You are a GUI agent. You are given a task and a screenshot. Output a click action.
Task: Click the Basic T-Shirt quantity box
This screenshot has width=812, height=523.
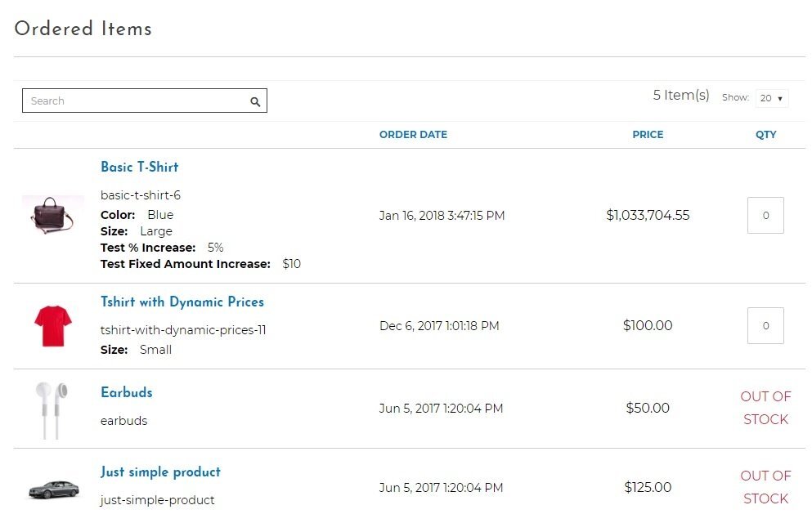765,215
